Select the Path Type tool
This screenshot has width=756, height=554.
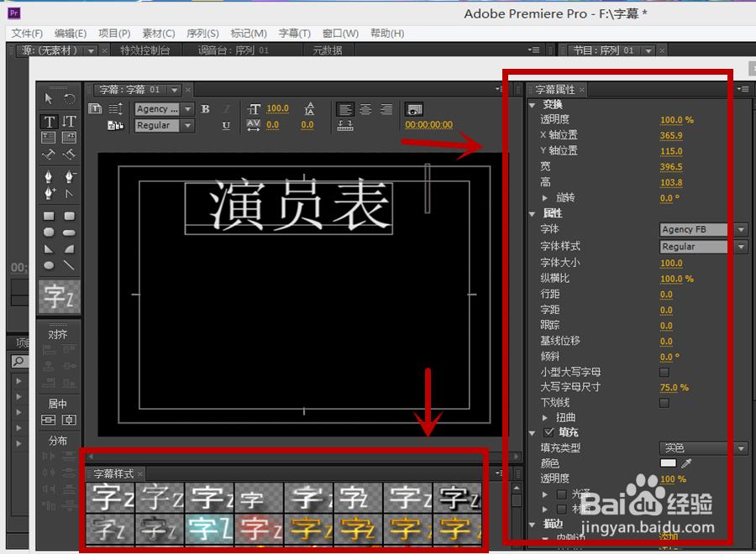pos(48,154)
